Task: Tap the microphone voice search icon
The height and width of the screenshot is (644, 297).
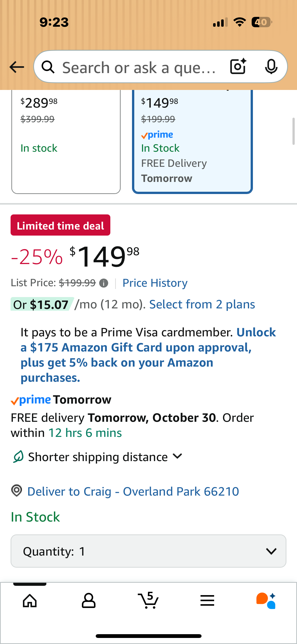Action: [271, 67]
